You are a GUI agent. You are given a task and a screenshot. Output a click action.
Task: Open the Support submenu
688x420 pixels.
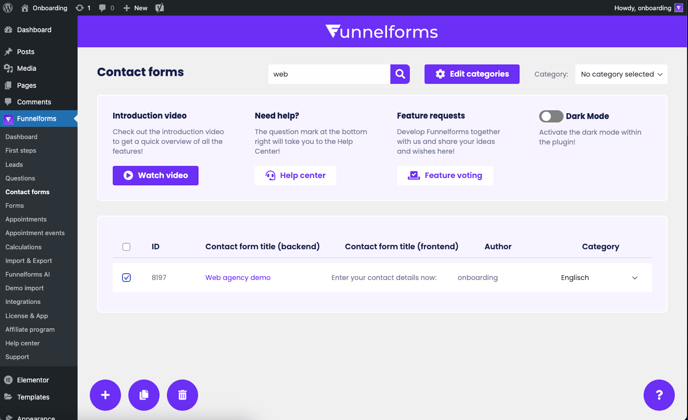coord(17,357)
